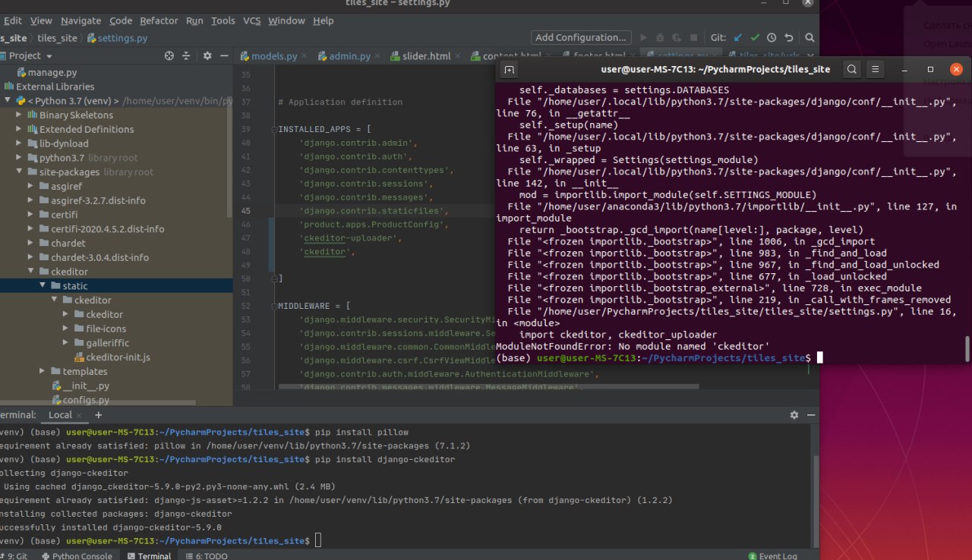Open Search Everywhere magnifier in PyCharm toolbar
The width and height of the screenshot is (972, 560).
pos(809,37)
